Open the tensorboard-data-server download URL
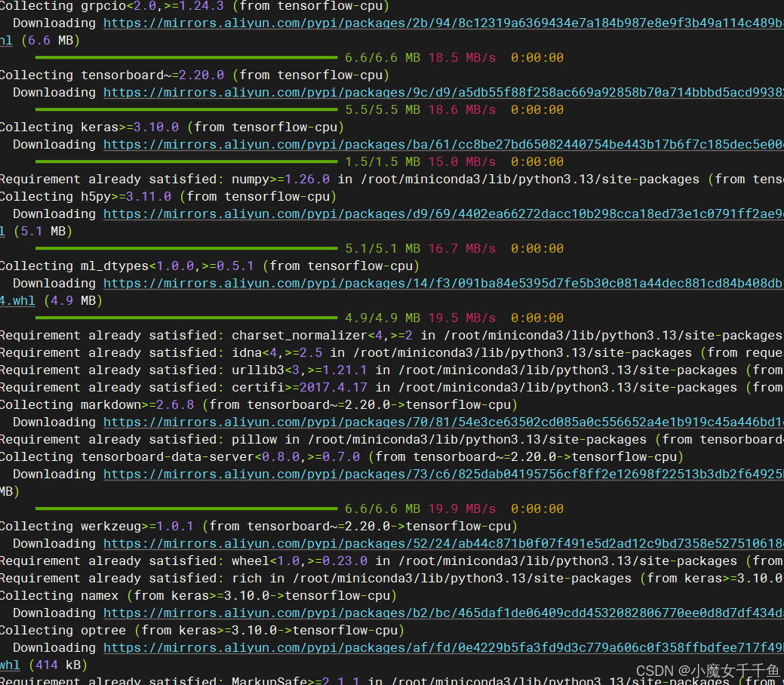Screen dimensions: 784x685 (444, 474)
